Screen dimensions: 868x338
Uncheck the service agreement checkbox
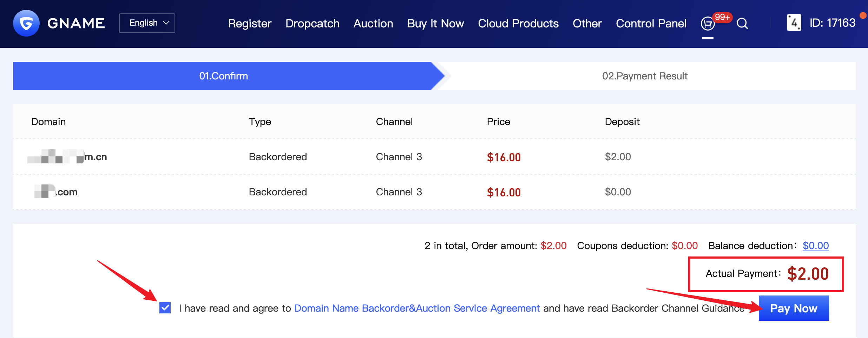(165, 308)
